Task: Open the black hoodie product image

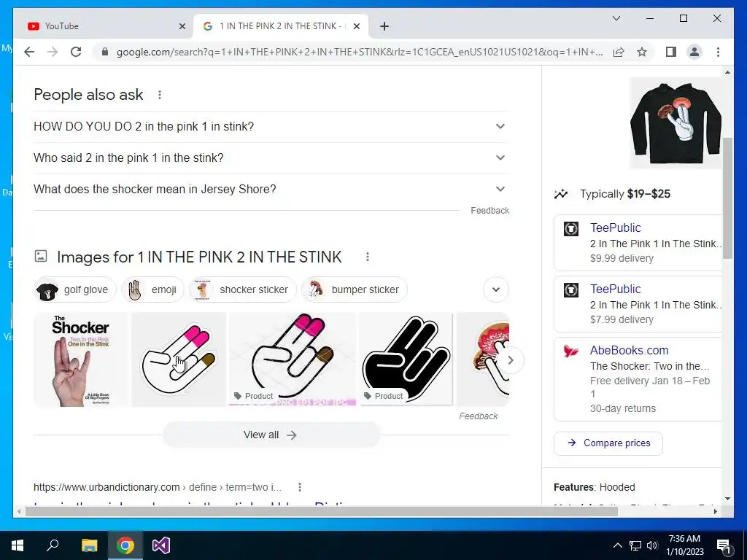Action: pyautogui.click(x=676, y=123)
